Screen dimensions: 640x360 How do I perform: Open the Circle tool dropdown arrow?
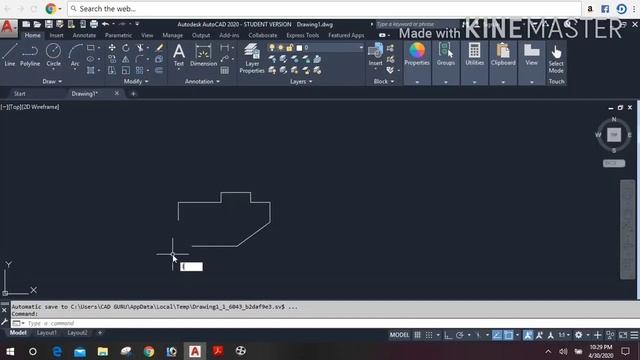tap(53, 70)
